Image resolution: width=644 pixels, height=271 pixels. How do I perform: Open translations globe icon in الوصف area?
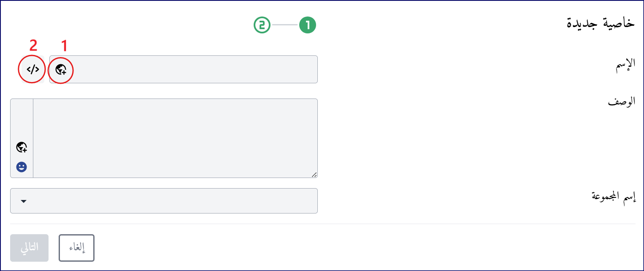pyautogui.click(x=22, y=147)
